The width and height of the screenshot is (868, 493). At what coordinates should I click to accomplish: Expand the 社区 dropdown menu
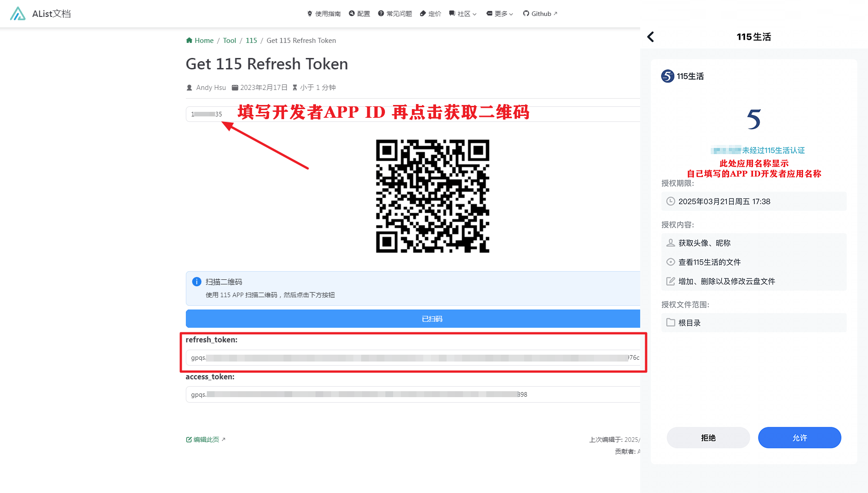pos(463,14)
